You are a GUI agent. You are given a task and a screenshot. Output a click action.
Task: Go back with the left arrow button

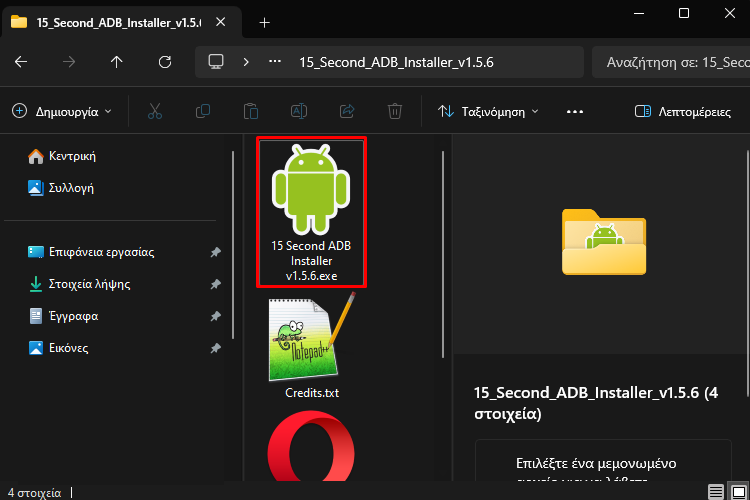(21, 62)
